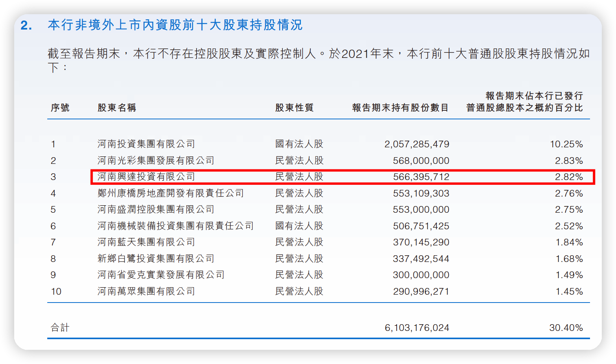Select shareholder 河南盛潤控股集團有限公司
The width and height of the screenshot is (616, 364).
156,209
